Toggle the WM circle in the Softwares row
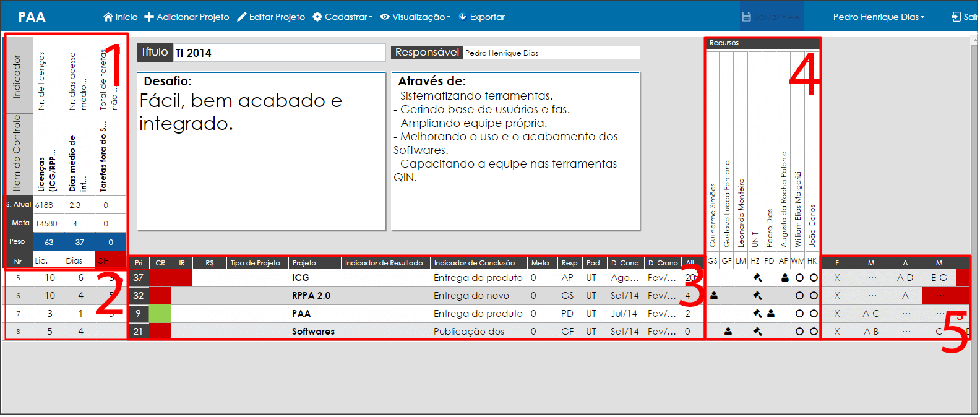980x417 pixels. point(799,332)
